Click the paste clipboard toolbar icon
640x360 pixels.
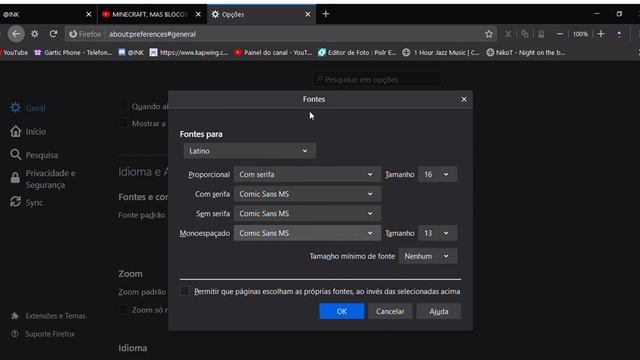[541, 34]
